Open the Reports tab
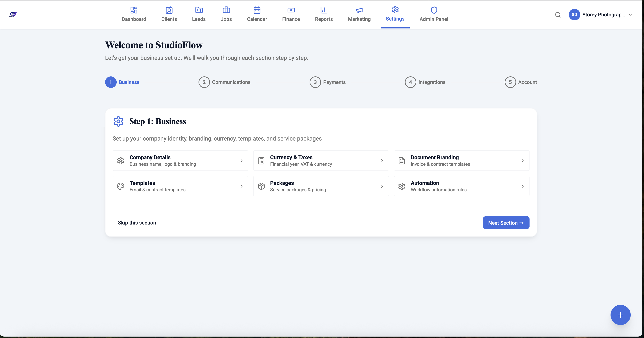644x338 pixels. 324,15
